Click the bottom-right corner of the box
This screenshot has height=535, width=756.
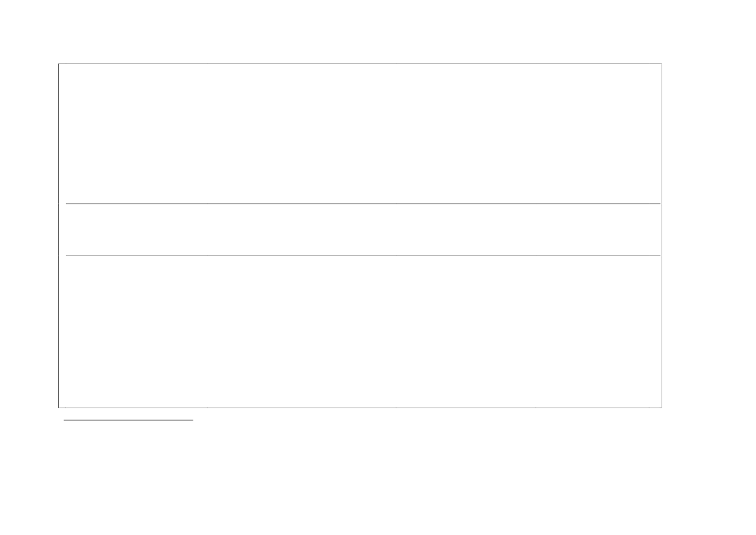point(662,408)
